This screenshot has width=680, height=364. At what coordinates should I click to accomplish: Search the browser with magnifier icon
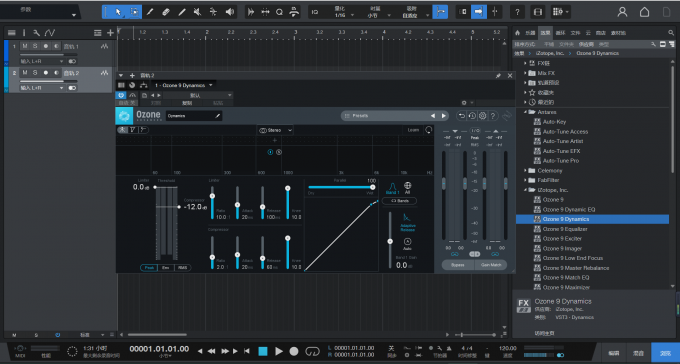671,33
